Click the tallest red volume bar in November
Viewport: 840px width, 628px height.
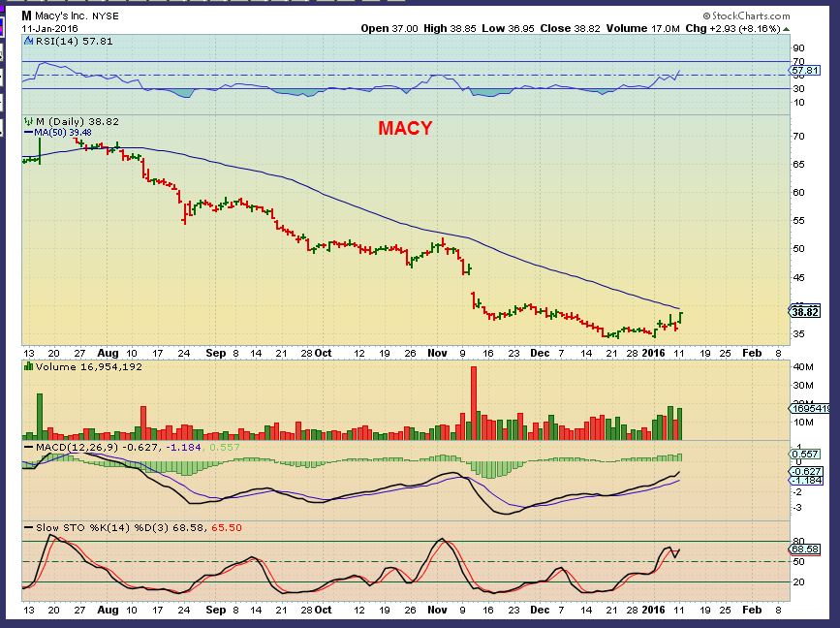[x=473, y=403]
